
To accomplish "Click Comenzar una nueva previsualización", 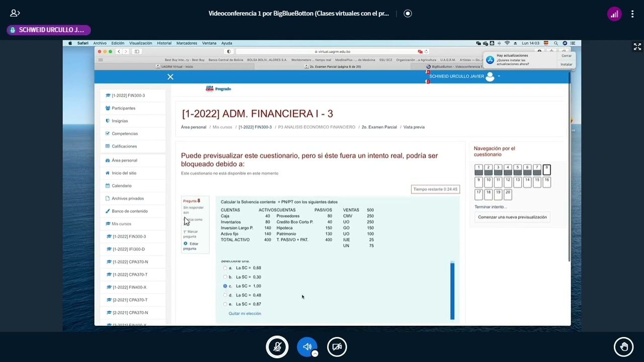I will [x=512, y=217].
